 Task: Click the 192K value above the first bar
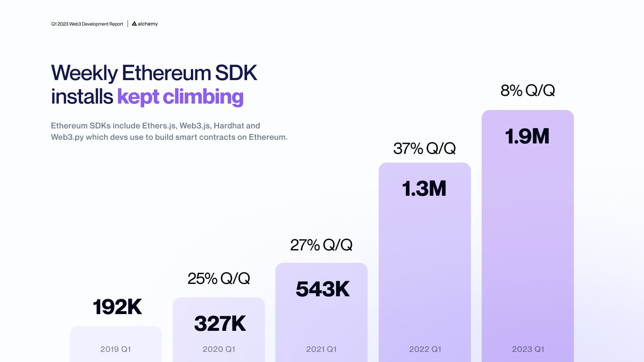point(117,307)
